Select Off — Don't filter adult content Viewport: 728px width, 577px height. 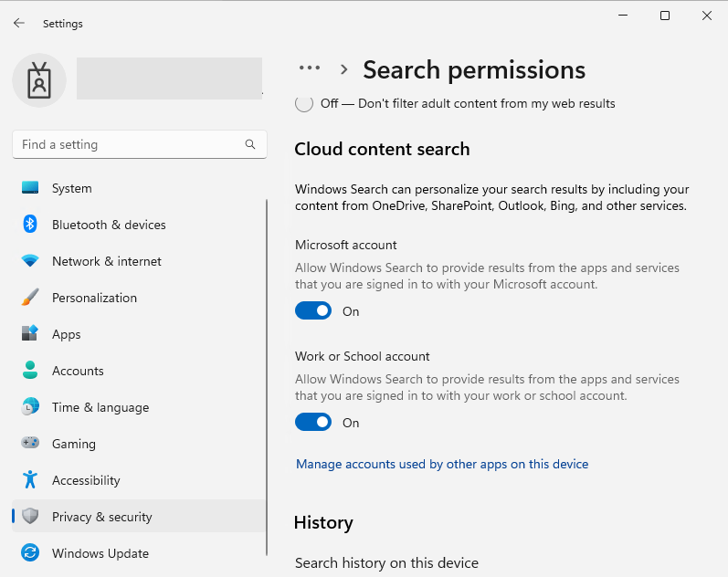[x=304, y=103]
